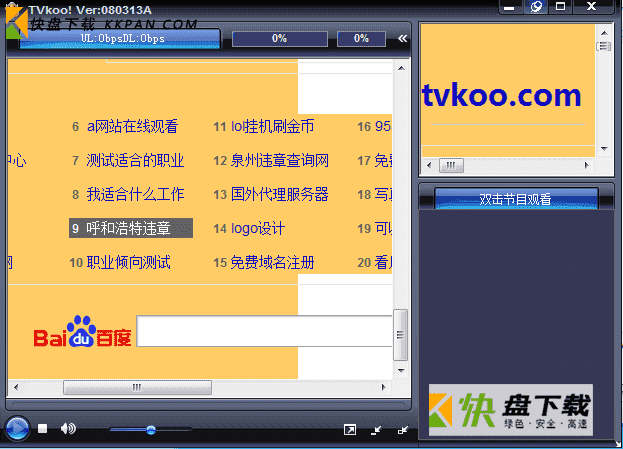Click the second 0% progress indicator
The height and width of the screenshot is (449, 623).
[x=361, y=39]
